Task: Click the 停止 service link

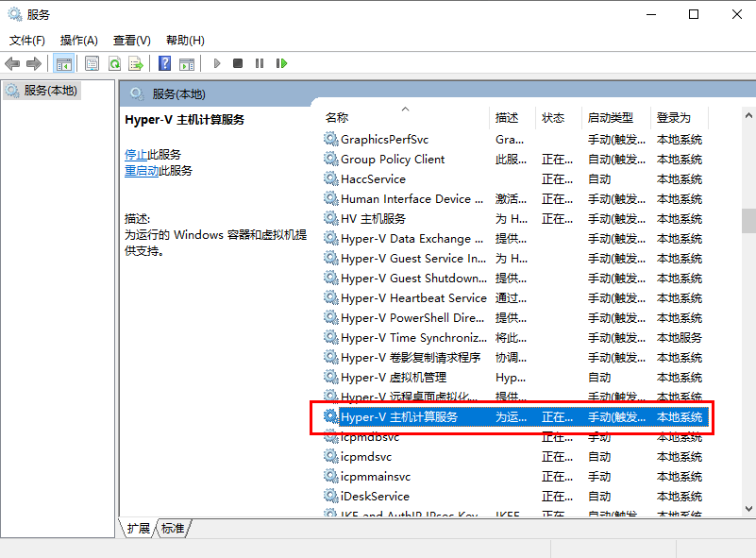Action: pos(136,155)
